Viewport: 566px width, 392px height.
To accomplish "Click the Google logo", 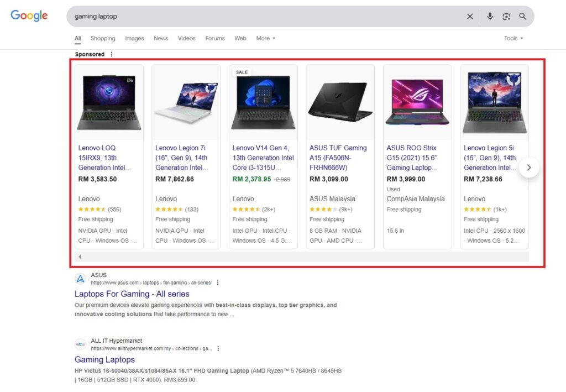I will 29,15.
